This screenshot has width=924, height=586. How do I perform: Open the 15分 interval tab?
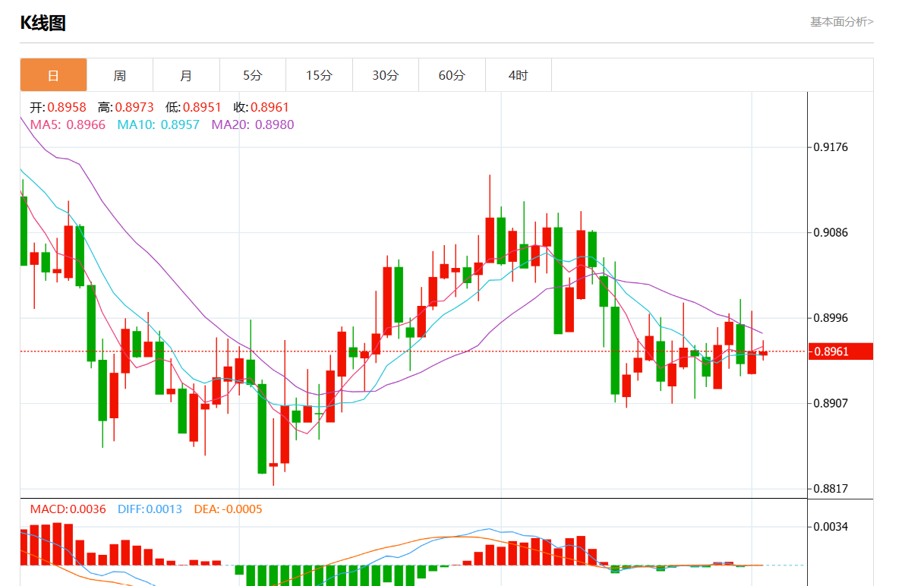tap(319, 75)
